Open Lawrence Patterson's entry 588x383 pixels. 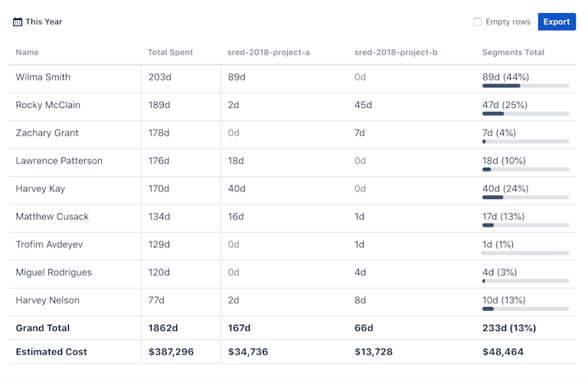[59, 161]
